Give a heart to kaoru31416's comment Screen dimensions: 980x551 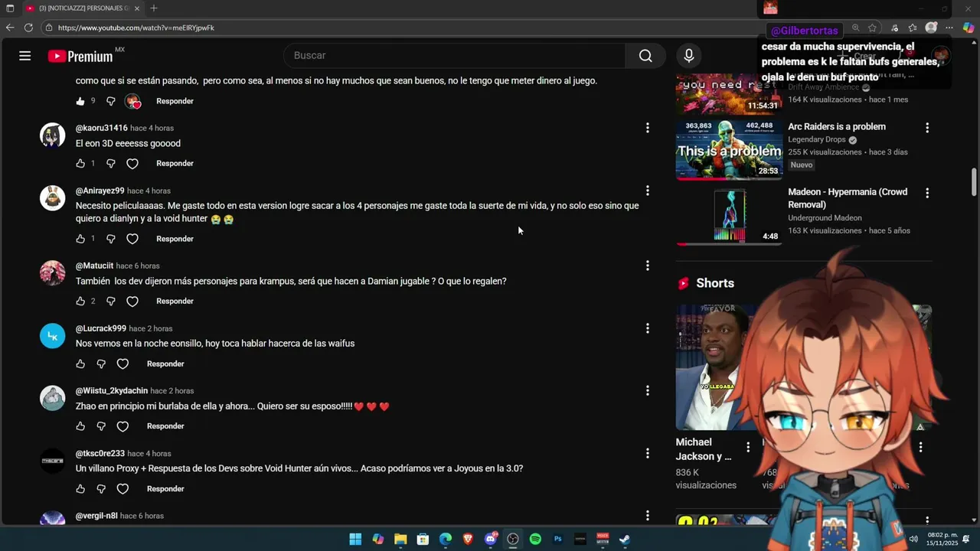[x=132, y=164]
